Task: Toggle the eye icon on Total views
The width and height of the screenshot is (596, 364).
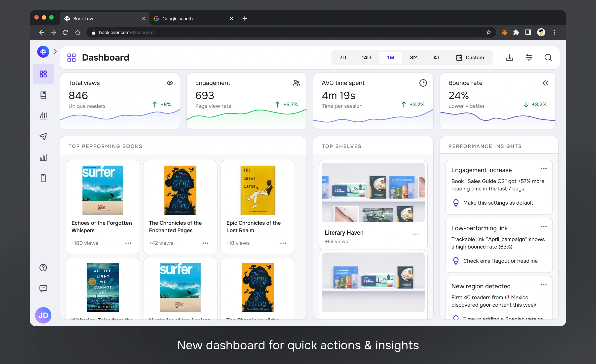Action: [170, 83]
